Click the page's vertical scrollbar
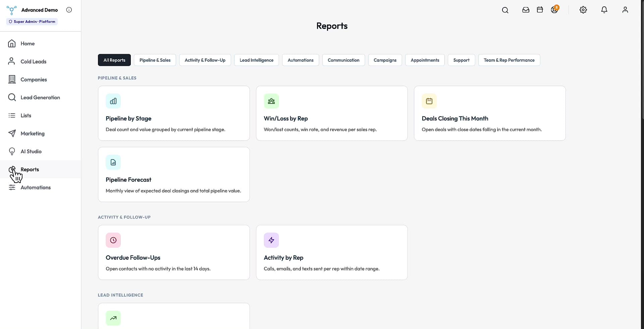The width and height of the screenshot is (644, 329). (x=642, y=60)
